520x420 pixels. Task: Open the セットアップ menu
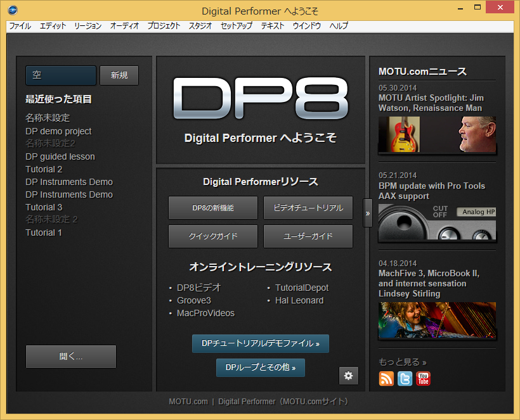(x=237, y=26)
